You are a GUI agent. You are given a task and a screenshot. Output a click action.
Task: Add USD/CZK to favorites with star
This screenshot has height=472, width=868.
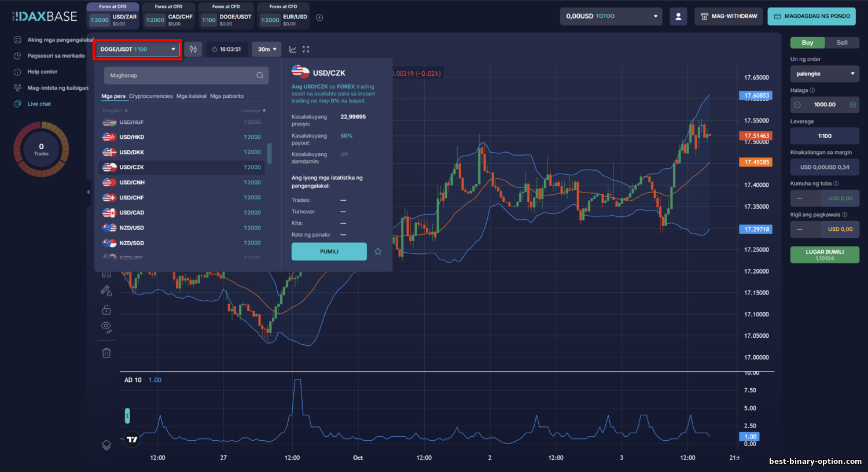tap(378, 252)
